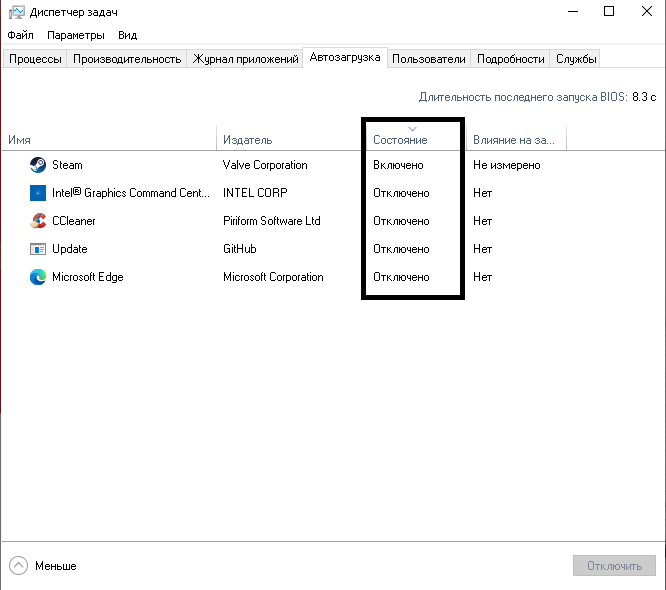
Task: Open the Файл menu
Action: [21, 35]
